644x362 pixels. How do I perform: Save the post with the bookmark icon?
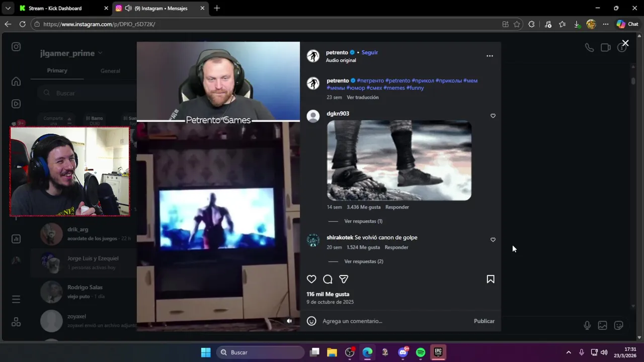point(491,279)
